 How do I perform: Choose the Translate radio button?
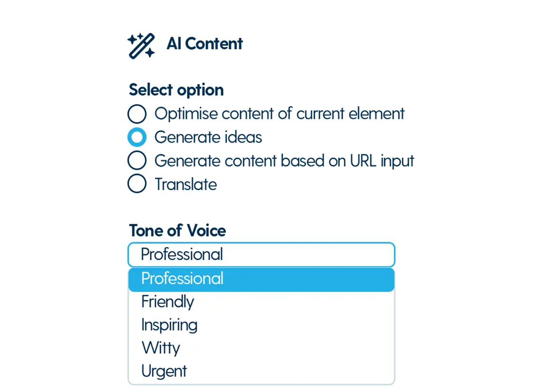[137, 184]
